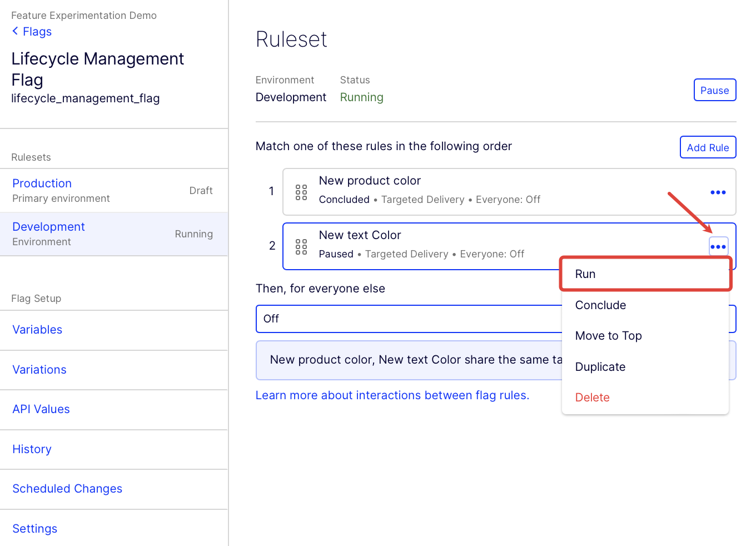Screen dimensions: 756x546
Task: Open the three-dot menu for New product color
Action: coord(718,192)
